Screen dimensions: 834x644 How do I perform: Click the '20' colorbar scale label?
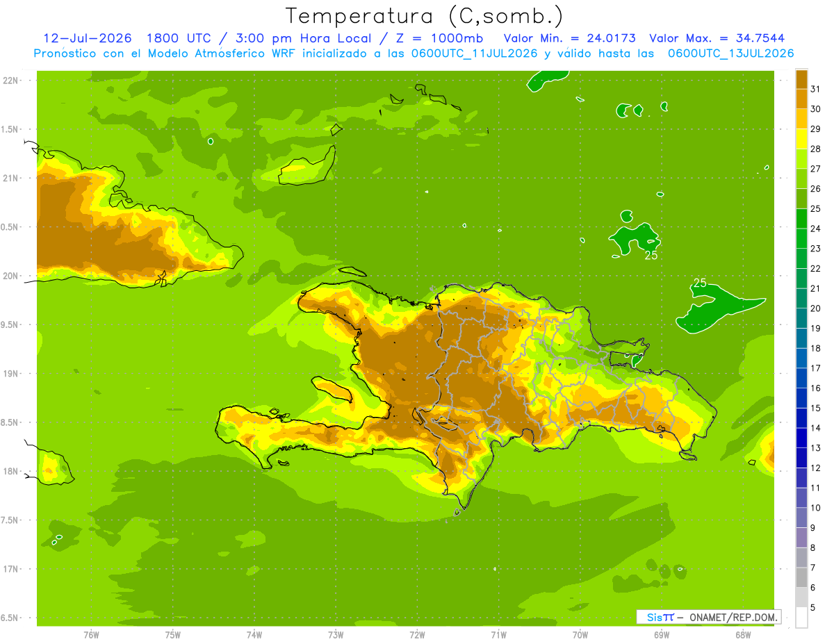pos(815,308)
